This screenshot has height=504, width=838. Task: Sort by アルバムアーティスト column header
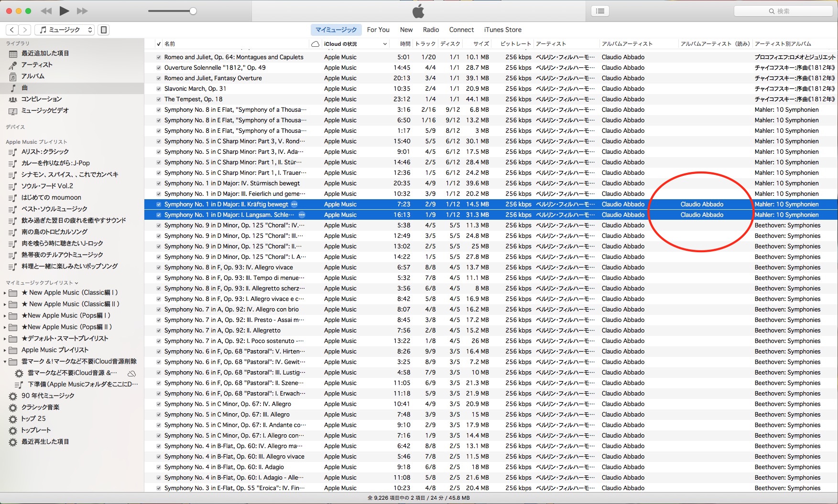coord(627,44)
